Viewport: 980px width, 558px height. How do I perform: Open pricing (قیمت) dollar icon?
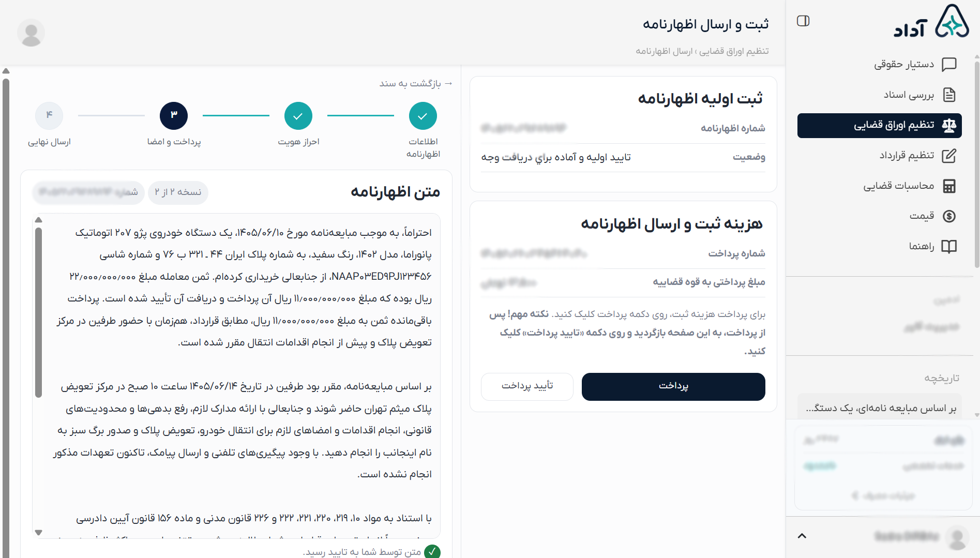click(x=949, y=216)
